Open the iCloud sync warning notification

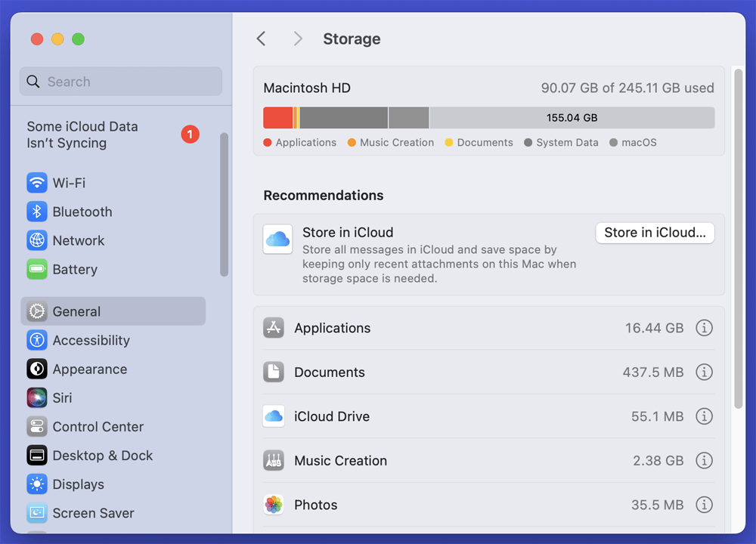(x=110, y=134)
